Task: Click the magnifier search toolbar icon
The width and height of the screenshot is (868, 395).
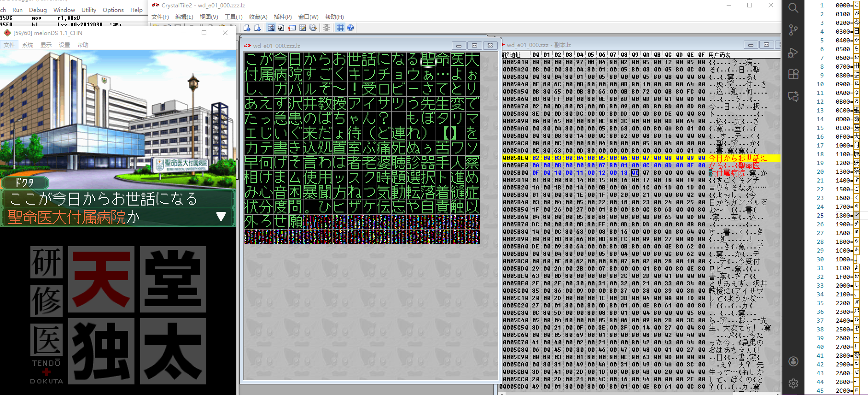Action: tap(313, 28)
